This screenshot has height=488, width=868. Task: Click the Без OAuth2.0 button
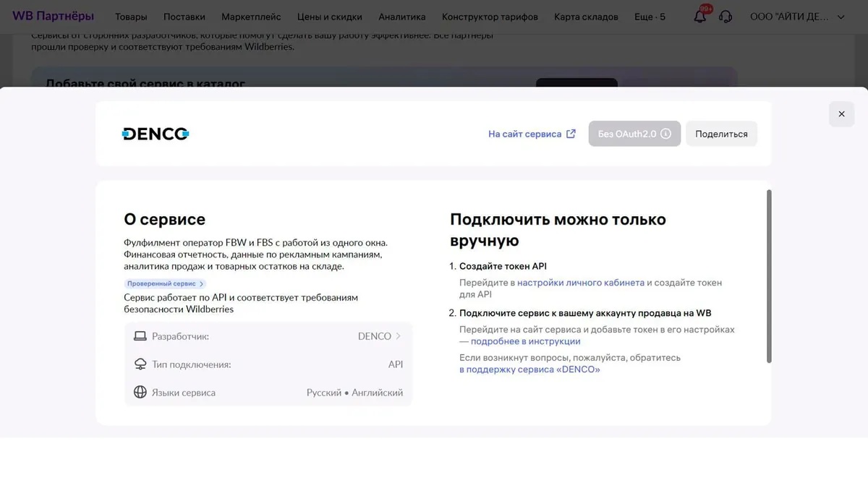[634, 134]
